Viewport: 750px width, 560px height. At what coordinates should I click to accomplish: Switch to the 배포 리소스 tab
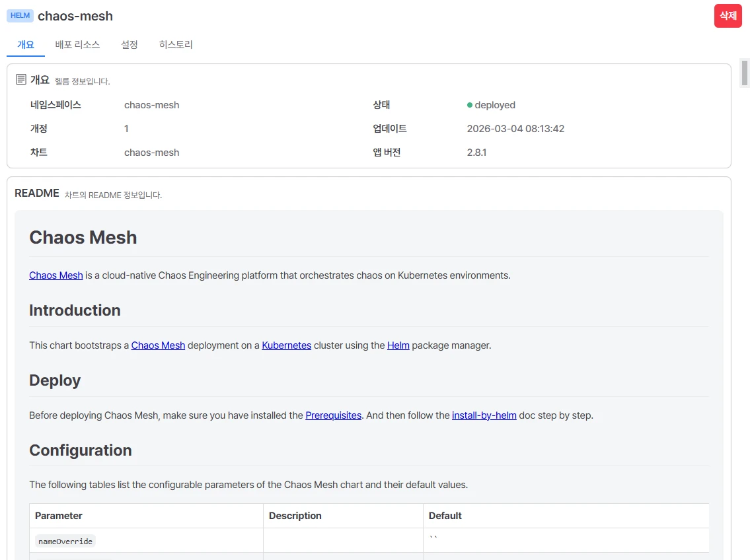click(77, 45)
